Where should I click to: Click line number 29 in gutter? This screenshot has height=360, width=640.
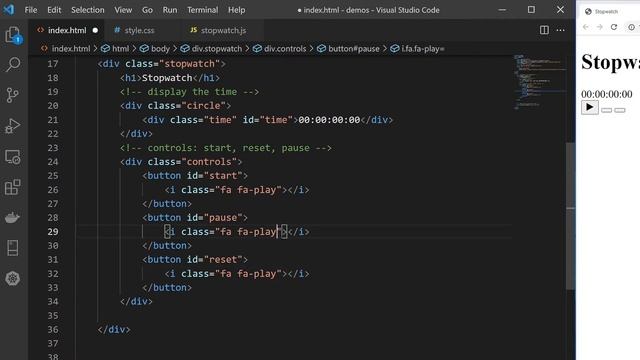(53, 231)
